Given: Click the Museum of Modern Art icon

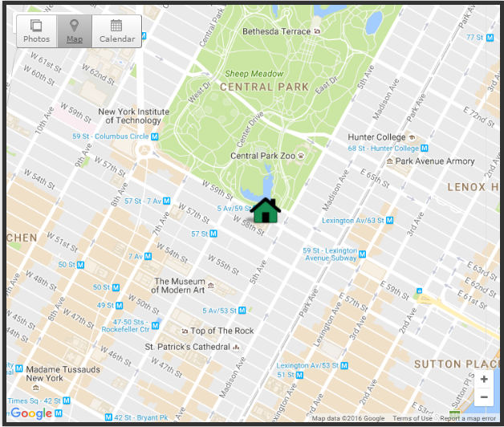Looking at the screenshot, I should pyautogui.click(x=211, y=285).
